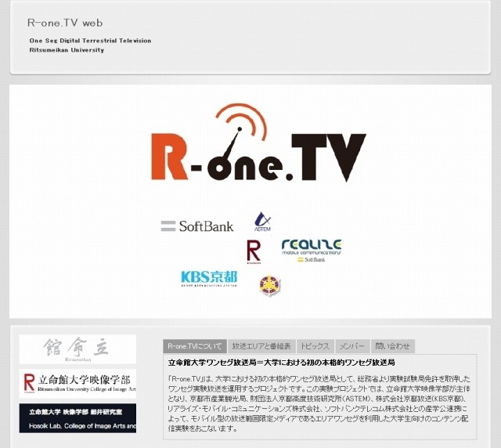The height and width of the screenshot is (448, 501).
Task: Select the R-one.TVについて tab
Action: 195,346
